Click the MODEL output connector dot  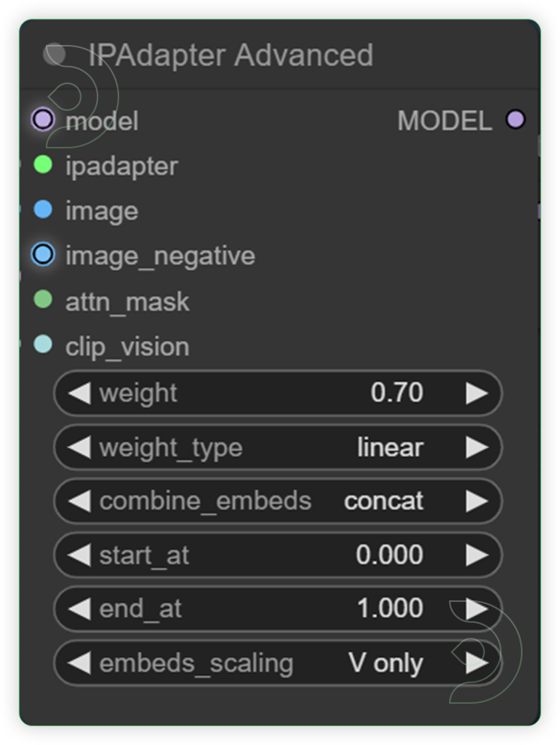coord(516,119)
